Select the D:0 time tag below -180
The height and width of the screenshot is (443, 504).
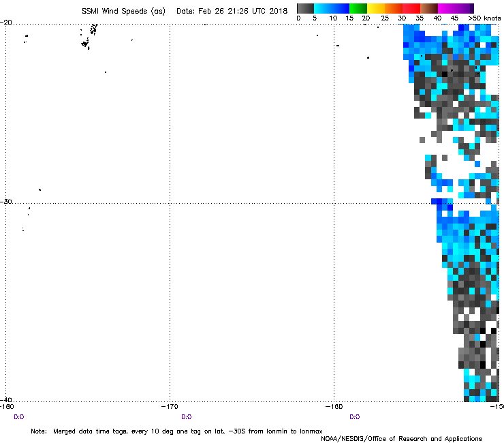pos(19,416)
